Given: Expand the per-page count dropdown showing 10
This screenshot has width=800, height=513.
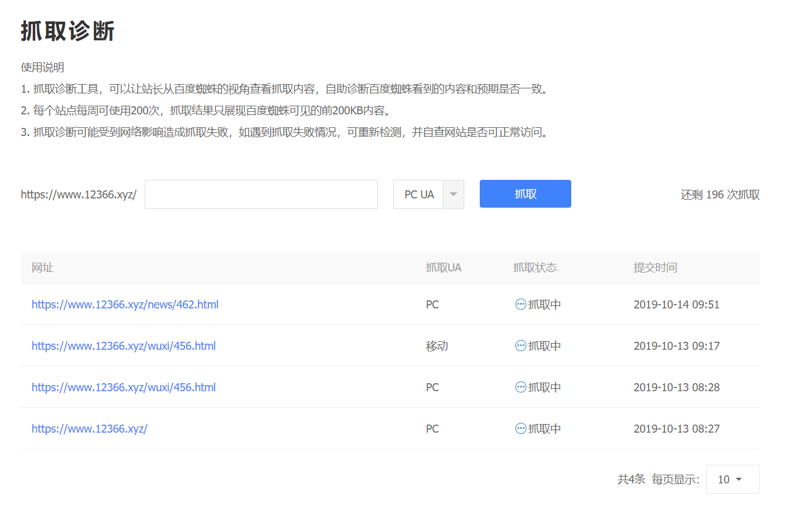Looking at the screenshot, I should pyautogui.click(x=732, y=479).
